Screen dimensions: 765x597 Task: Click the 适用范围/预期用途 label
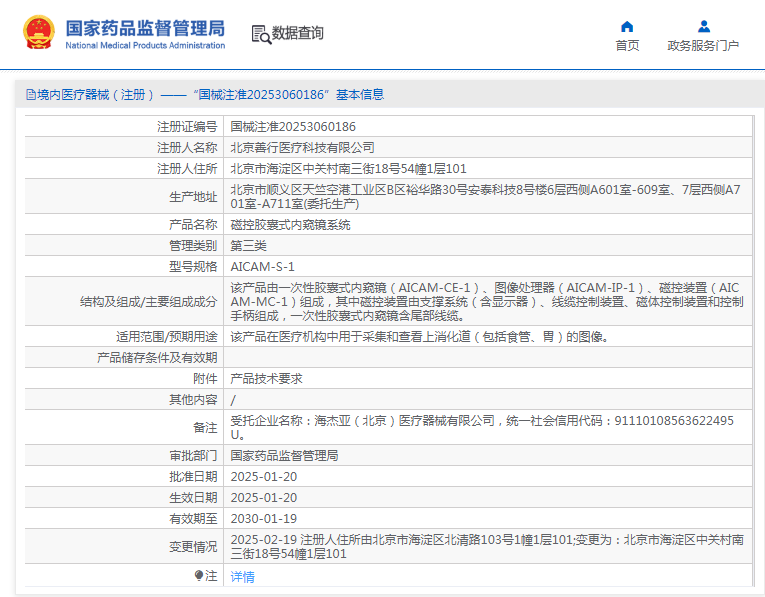166,337
